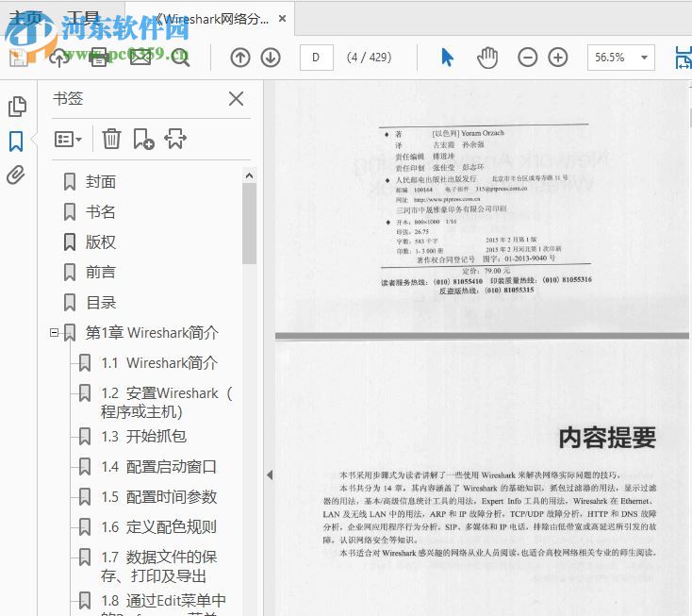Select the arrow selection tool
692x616 pixels.
[x=447, y=58]
